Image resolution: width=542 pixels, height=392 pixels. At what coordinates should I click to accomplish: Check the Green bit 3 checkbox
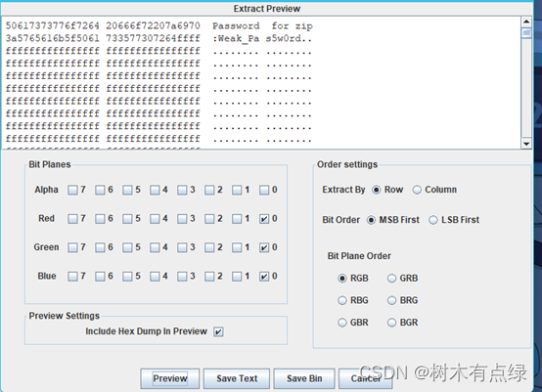(x=182, y=247)
